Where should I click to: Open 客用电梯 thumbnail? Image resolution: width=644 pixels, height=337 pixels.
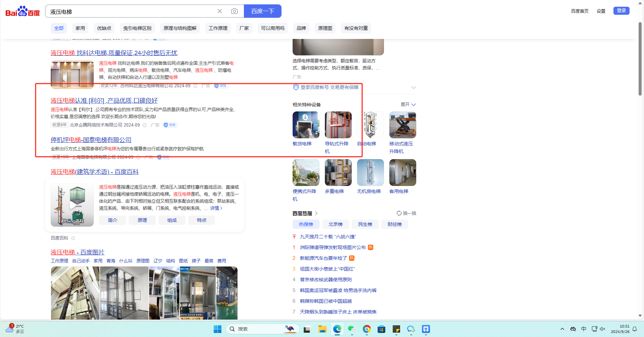(x=403, y=173)
